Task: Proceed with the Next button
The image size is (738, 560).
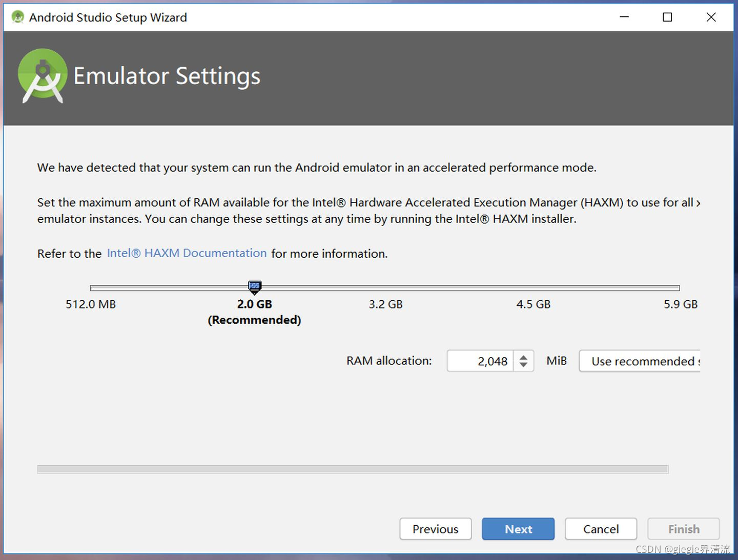Action: point(518,529)
